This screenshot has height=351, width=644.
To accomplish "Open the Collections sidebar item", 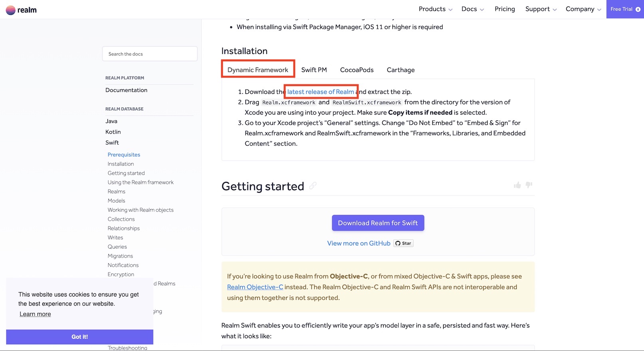I will pos(121,219).
